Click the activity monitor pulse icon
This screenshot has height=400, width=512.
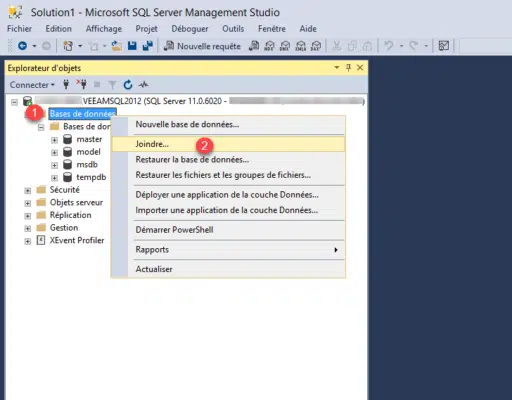[x=144, y=85]
